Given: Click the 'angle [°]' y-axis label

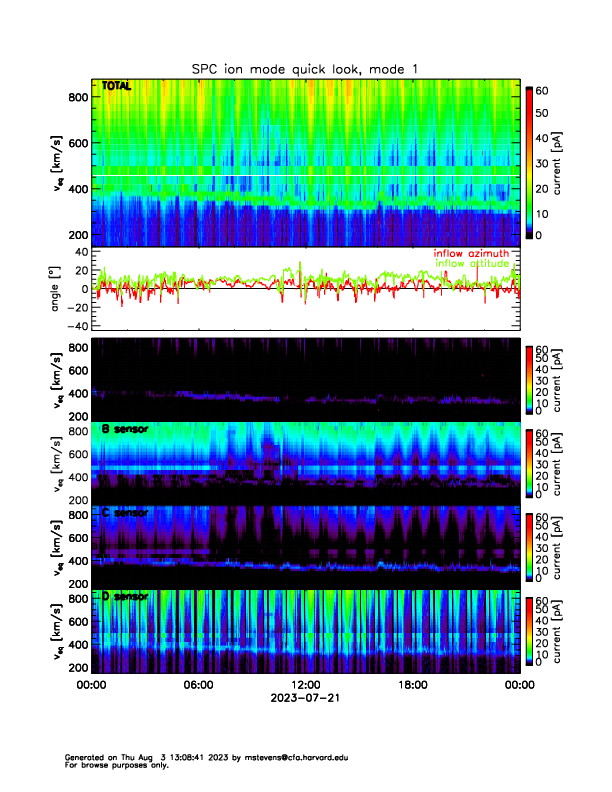Looking at the screenshot, I should tap(57, 288).
